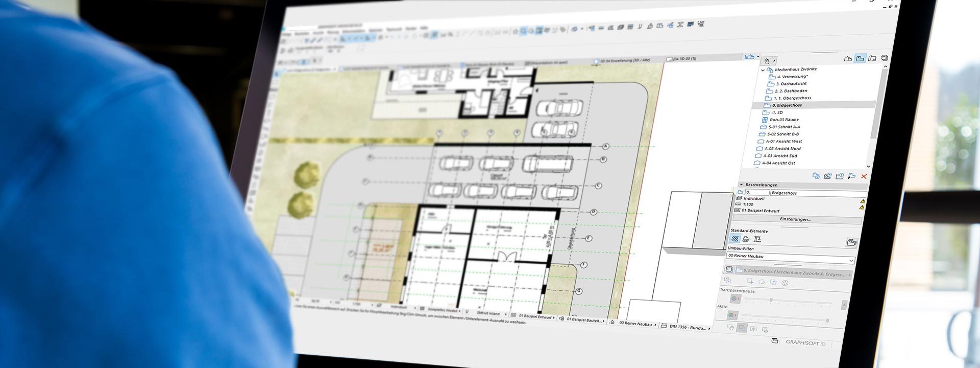Click navigator scrollbar up arrow
Image resolution: width=980 pixels, height=368 pixels.
pyautogui.click(x=885, y=66)
